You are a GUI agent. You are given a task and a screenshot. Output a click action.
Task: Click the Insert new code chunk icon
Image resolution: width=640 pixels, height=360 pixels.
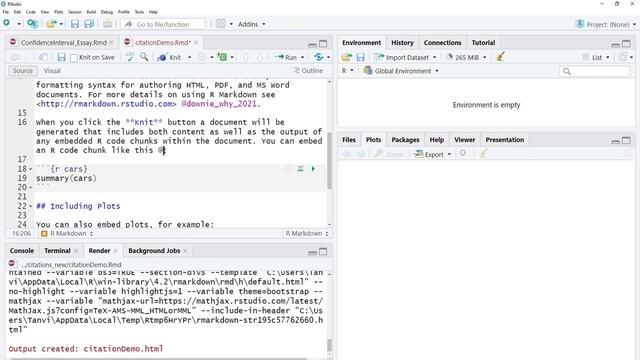click(222, 57)
